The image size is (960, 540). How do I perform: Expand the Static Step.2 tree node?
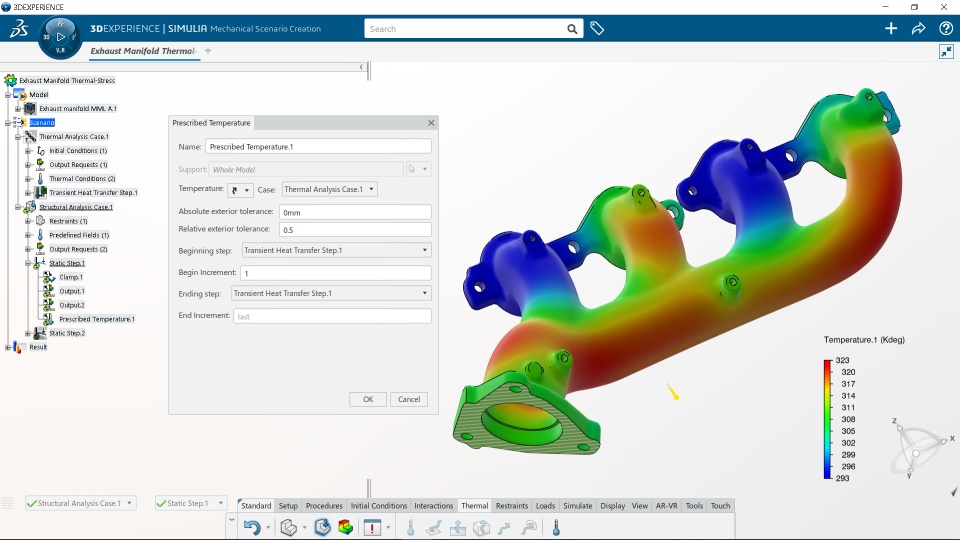click(x=28, y=333)
